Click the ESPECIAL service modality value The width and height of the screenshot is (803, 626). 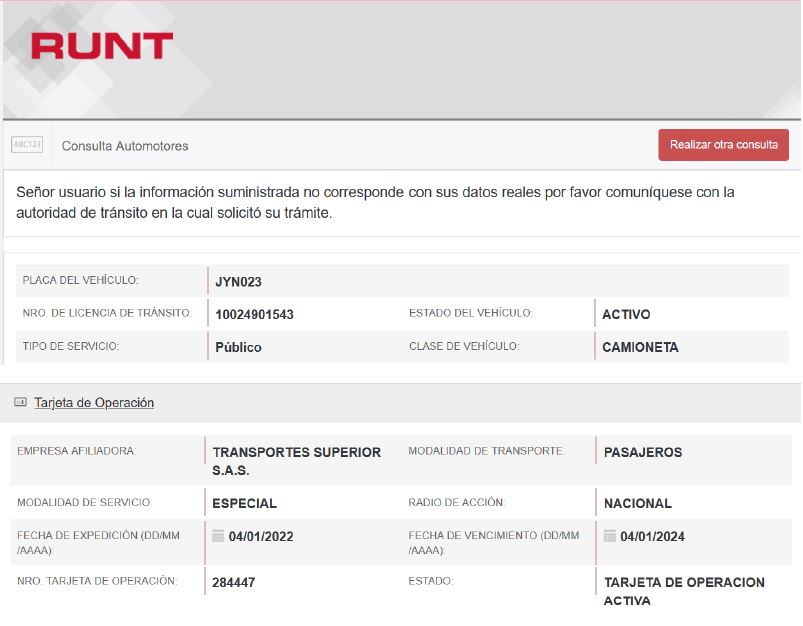(245, 503)
